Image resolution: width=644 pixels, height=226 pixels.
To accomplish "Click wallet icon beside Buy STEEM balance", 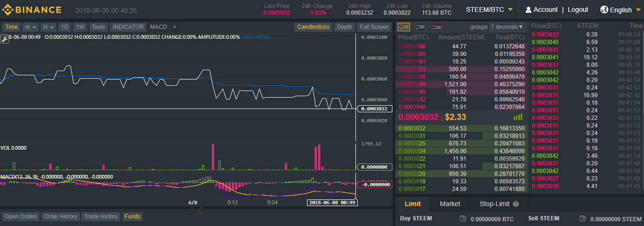I will coord(463,219).
